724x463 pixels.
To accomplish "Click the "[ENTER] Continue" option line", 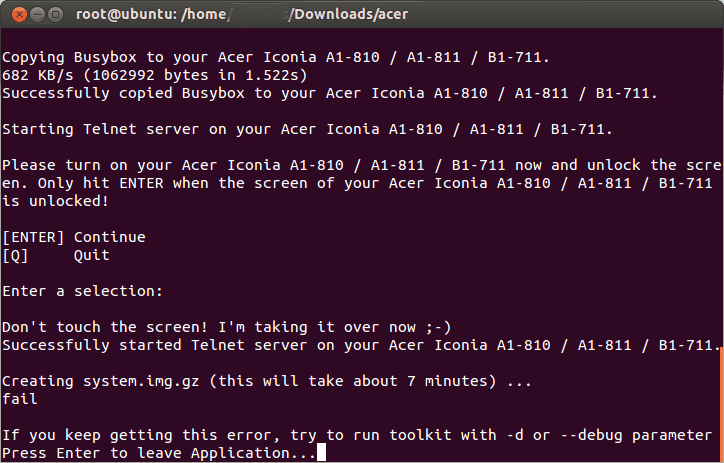I will [74, 237].
